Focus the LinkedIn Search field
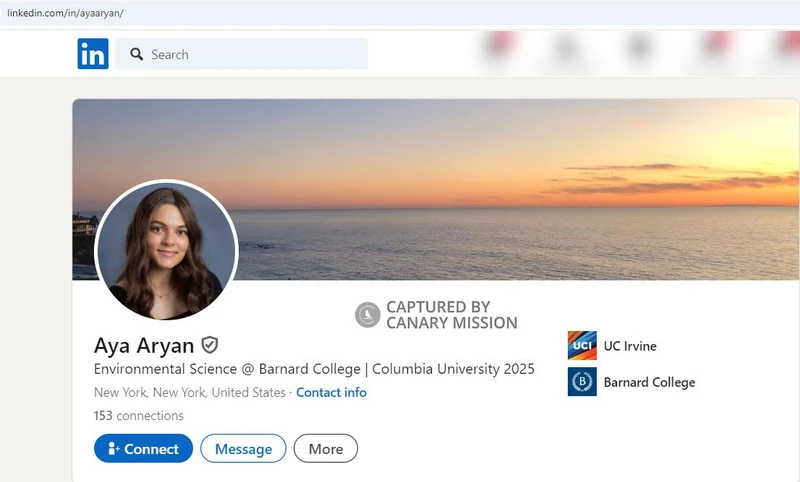 coord(241,54)
